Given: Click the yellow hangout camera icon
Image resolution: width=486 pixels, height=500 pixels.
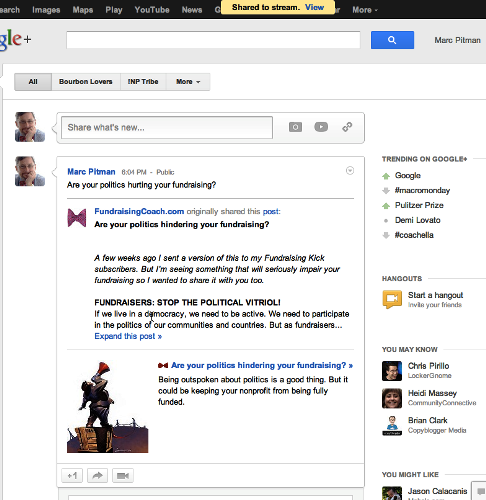Looking at the screenshot, I should [392, 299].
